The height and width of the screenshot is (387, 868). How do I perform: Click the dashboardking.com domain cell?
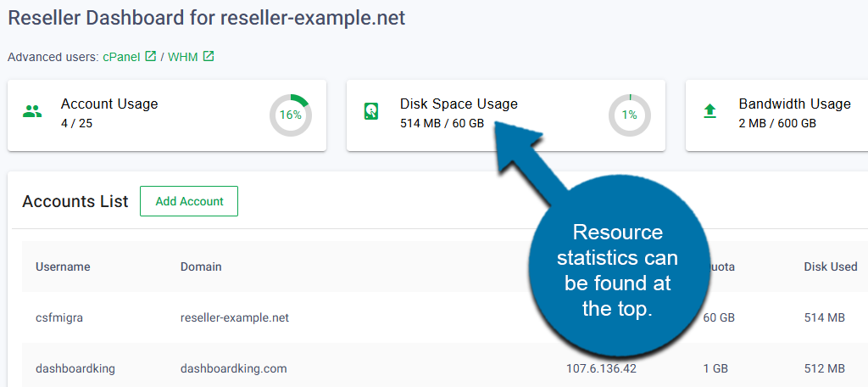pyautogui.click(x=233, y=368)
